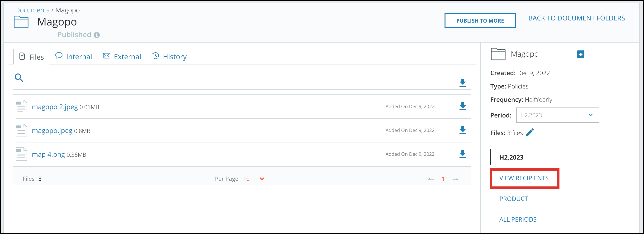644x234 pixels.
Task: Click the PUBLISH TO MORE button
Action: click(480, 20)
